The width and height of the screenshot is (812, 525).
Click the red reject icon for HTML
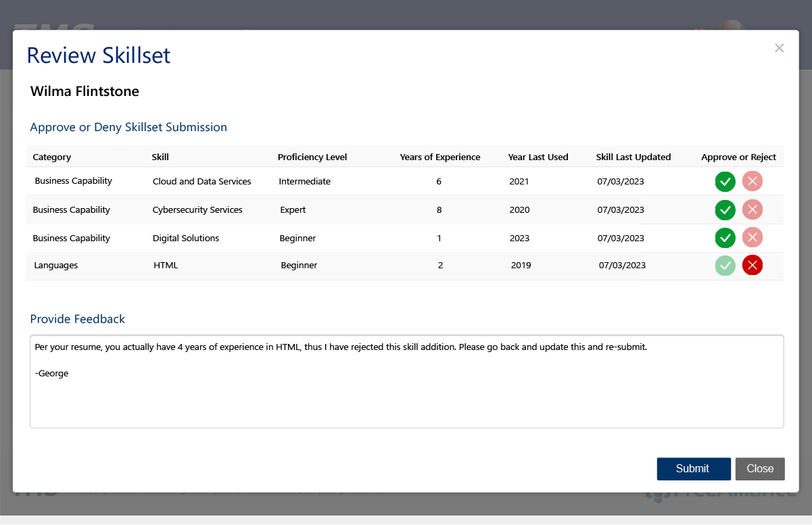[752, 266]
